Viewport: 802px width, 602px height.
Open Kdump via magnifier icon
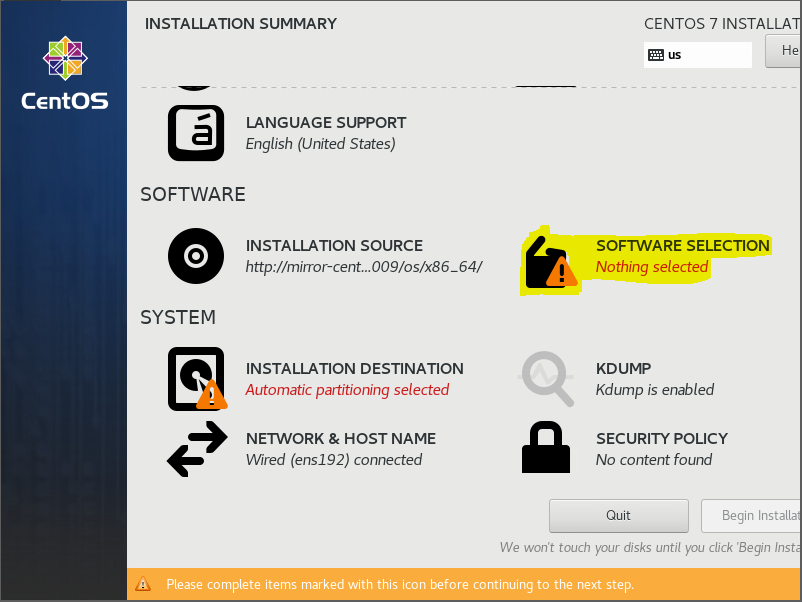[547, 378]
